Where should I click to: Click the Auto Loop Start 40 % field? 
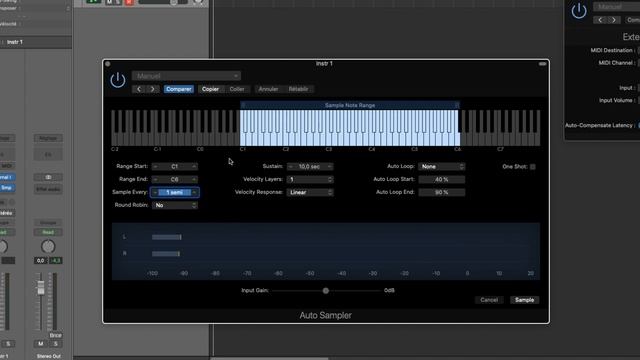[x=442, y=180]
